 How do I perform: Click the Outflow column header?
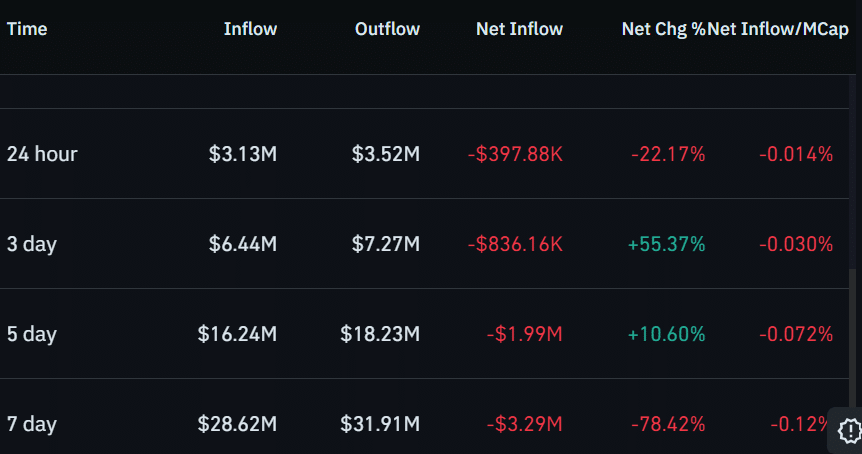point(387,29)
